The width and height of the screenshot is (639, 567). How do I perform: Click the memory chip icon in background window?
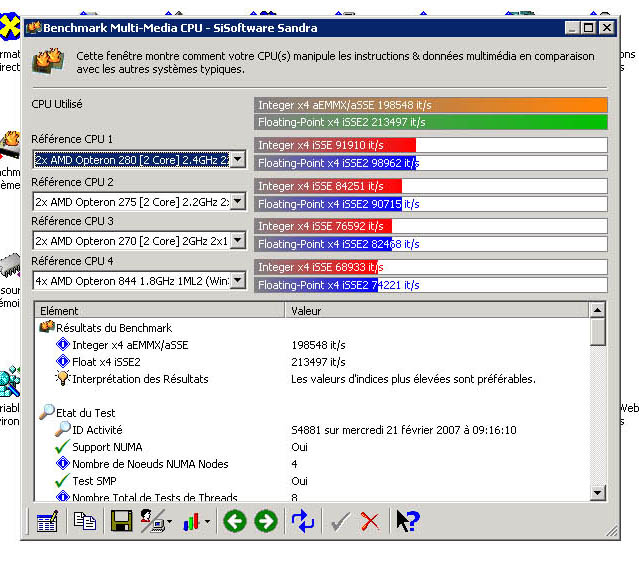(x=10, y=265)
